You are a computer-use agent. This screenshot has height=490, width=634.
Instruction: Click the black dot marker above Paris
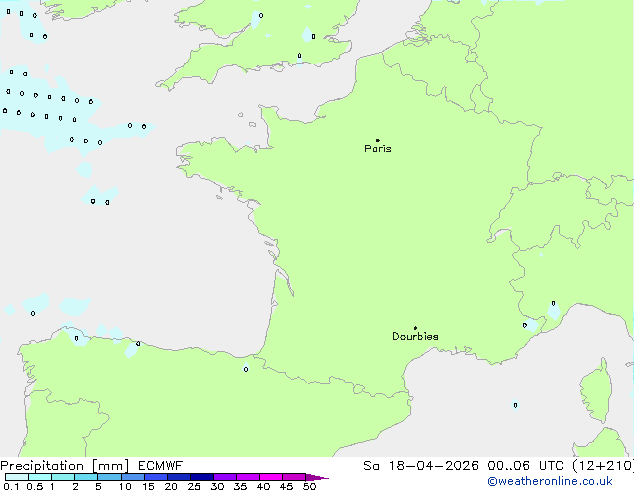coord(377,141)
